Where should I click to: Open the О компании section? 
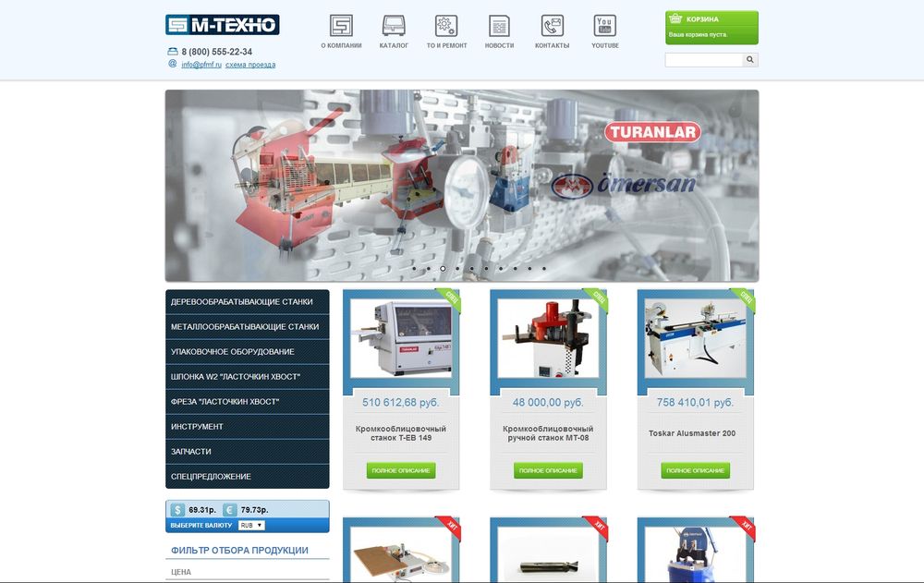[x=341, y=31]
